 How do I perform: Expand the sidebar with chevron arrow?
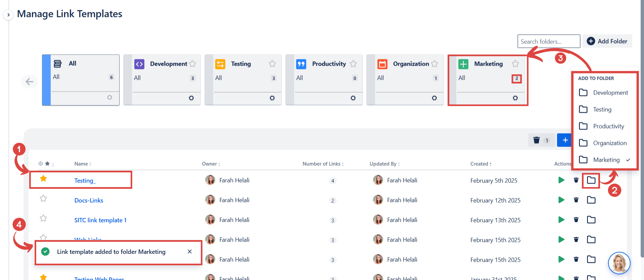pos(8,15)
